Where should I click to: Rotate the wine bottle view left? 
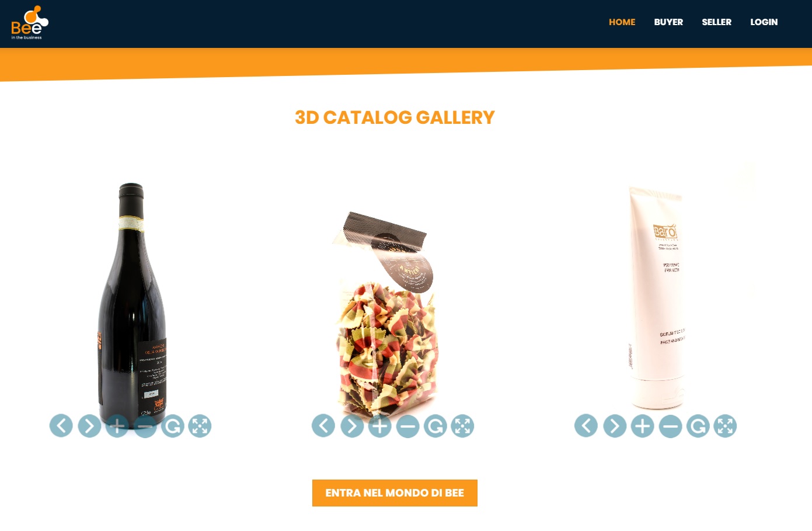click(61, 426)
